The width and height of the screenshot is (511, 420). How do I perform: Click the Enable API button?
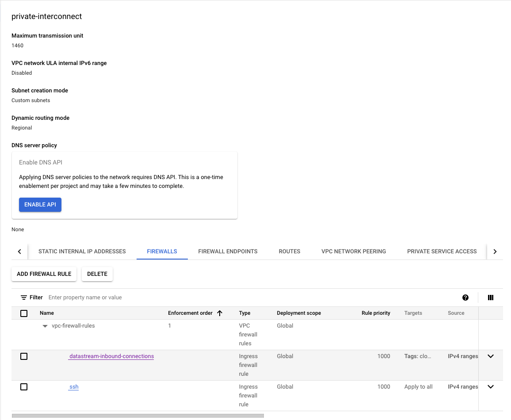coord(40,205)
